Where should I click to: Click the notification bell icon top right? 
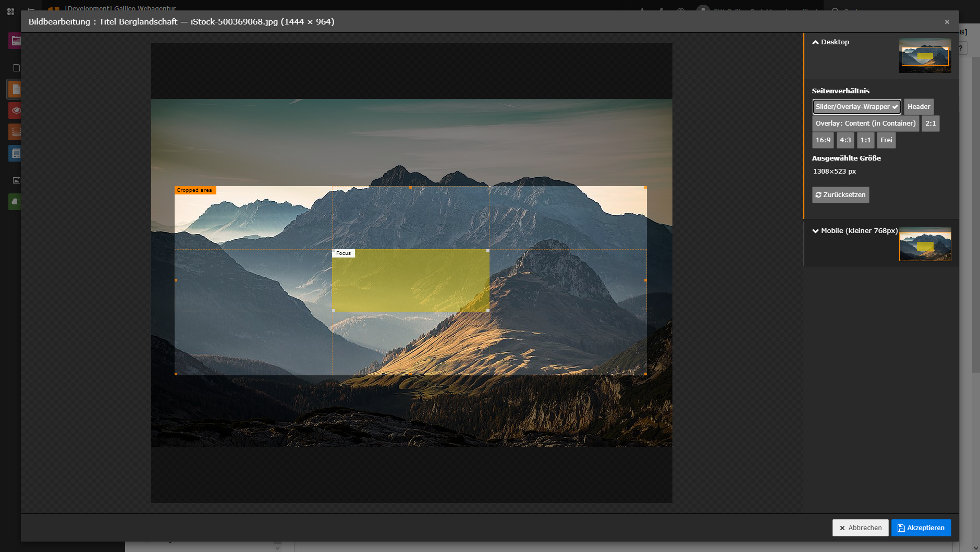click(641, 10)
